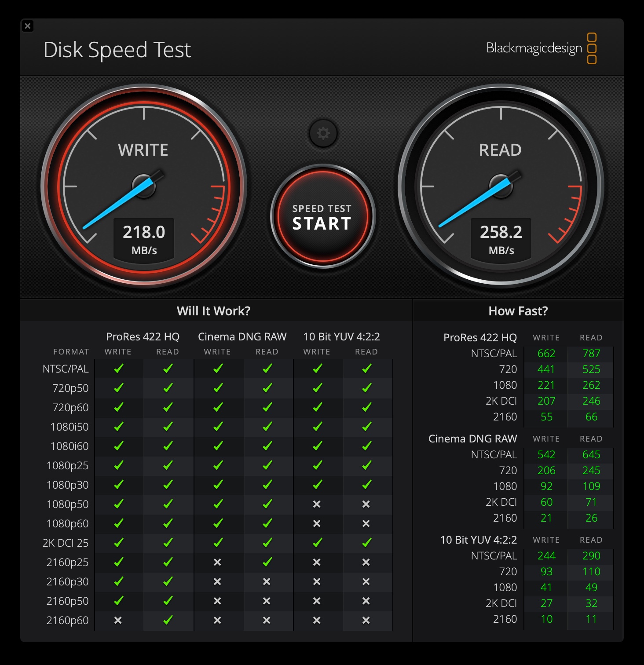644x665 pixels.
Task: Select the 218.0 MB/s write readout
Action: pyautogui.click(x=144, y=240)
